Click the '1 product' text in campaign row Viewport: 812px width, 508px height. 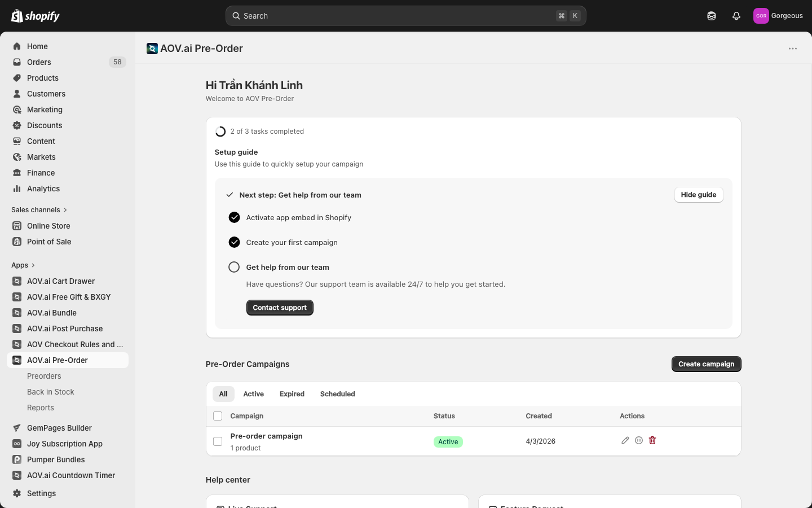coord(245,448)
